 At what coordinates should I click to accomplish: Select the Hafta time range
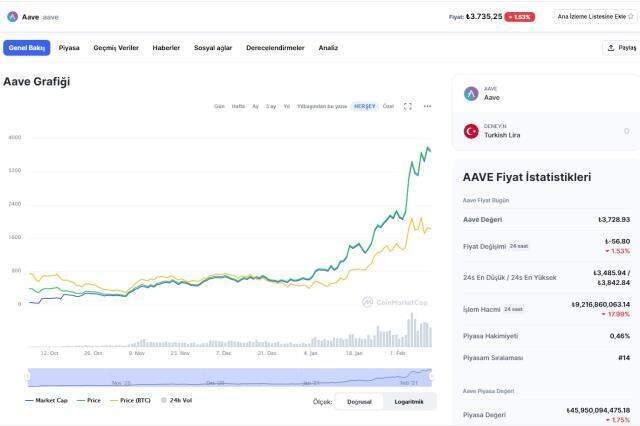[x=238, y=106]
